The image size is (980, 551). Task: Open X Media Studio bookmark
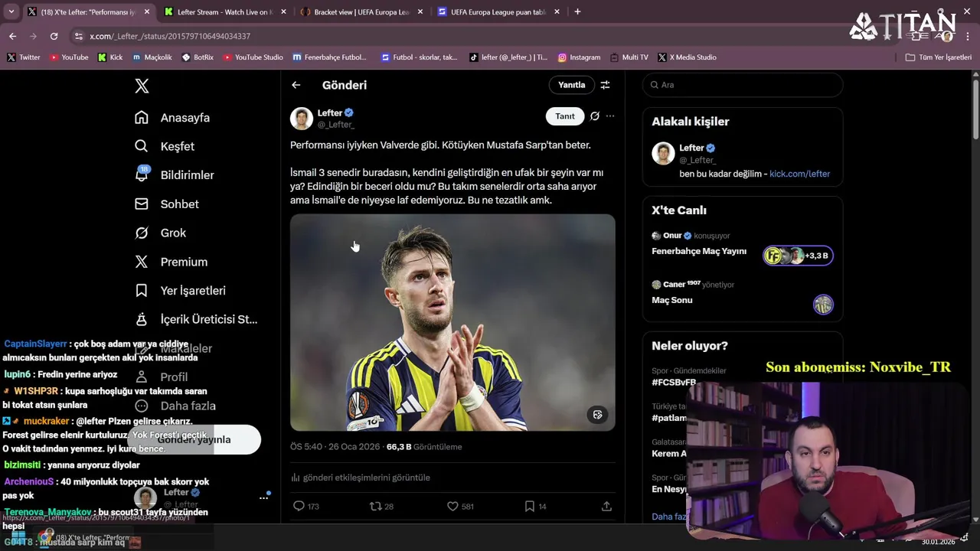coord(688,57)
